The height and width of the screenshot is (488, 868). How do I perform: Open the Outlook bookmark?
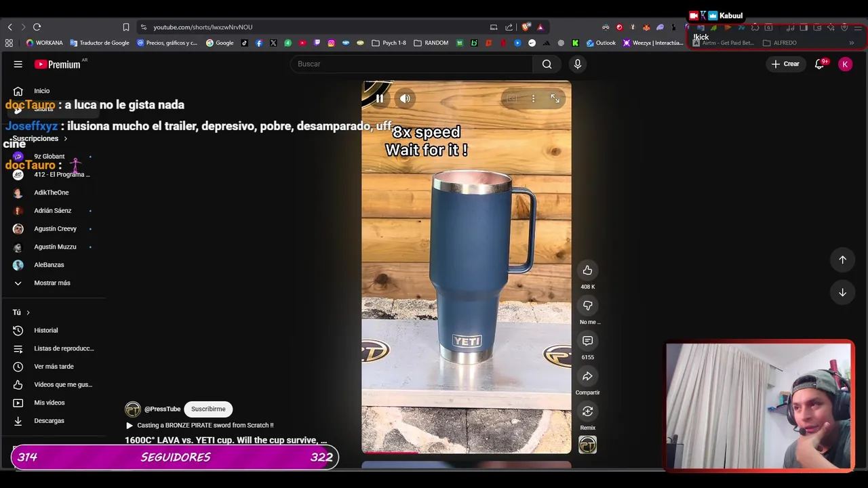point(601,43)
